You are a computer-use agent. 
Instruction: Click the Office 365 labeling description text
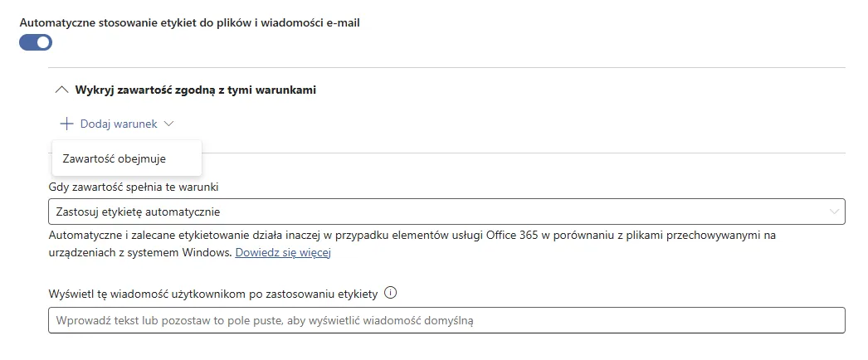(412, 236)
